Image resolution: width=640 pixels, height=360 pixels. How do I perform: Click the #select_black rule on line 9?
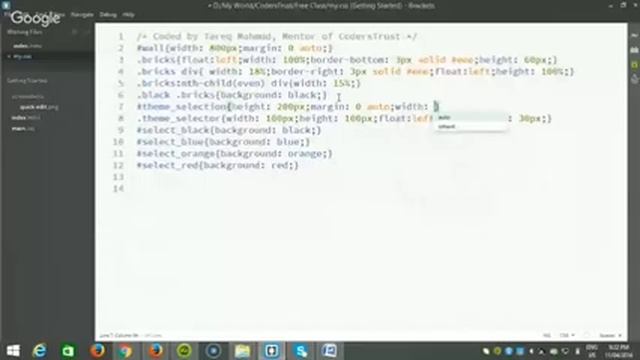(229, 130)
